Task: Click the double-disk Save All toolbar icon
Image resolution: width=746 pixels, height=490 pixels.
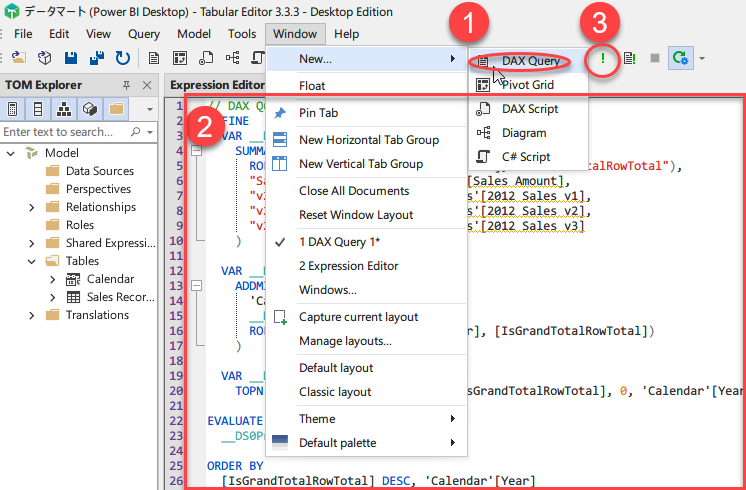Action: (97, 58)
